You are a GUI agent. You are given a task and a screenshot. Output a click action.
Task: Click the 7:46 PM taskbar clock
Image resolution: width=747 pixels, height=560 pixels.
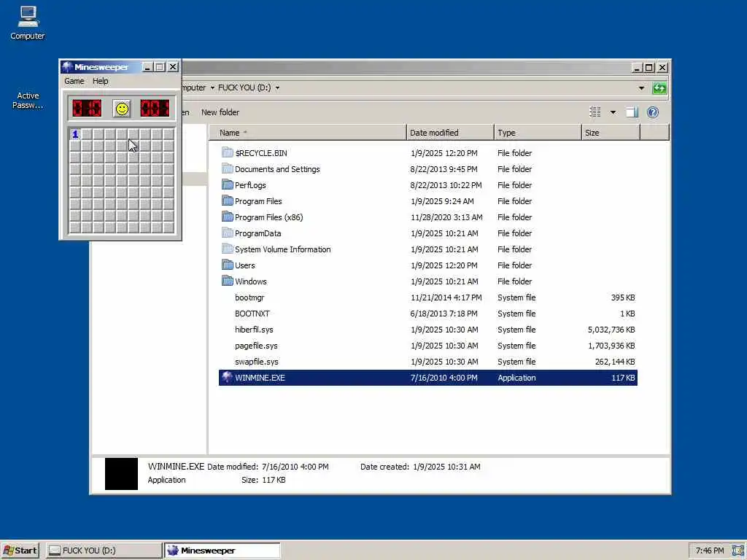click(x=709, y=551)
